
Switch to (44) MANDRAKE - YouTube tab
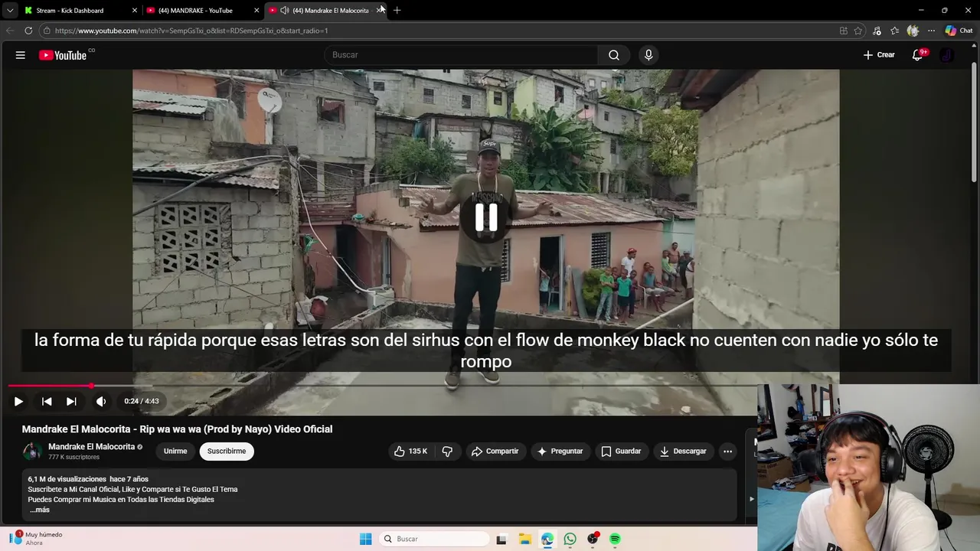click(202, 10)
